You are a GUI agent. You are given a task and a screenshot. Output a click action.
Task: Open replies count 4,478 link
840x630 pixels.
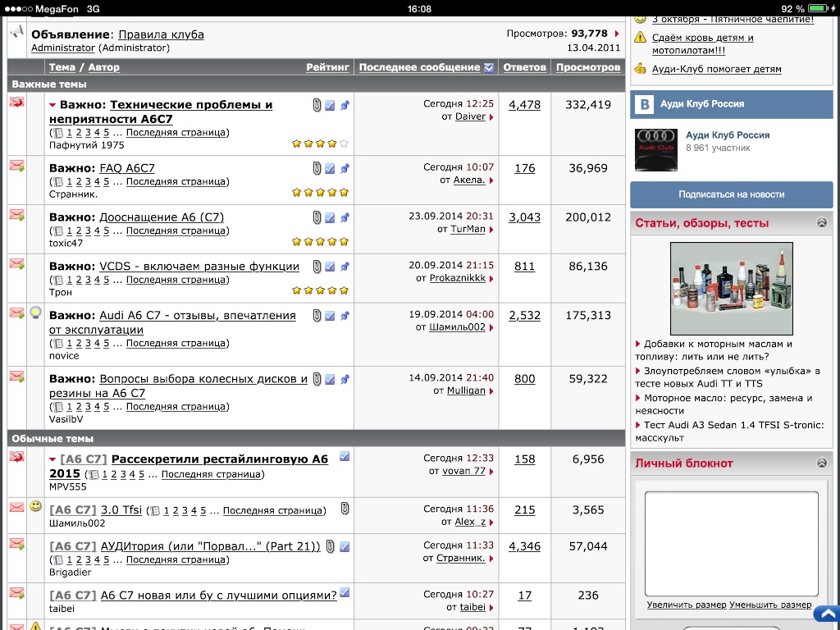(524, 105)
